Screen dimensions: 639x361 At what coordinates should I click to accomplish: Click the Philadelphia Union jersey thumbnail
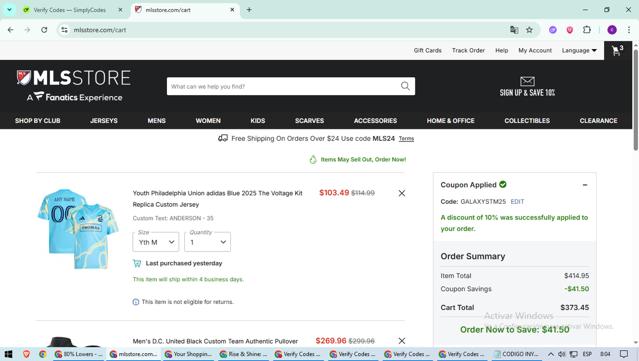point(78,229)
